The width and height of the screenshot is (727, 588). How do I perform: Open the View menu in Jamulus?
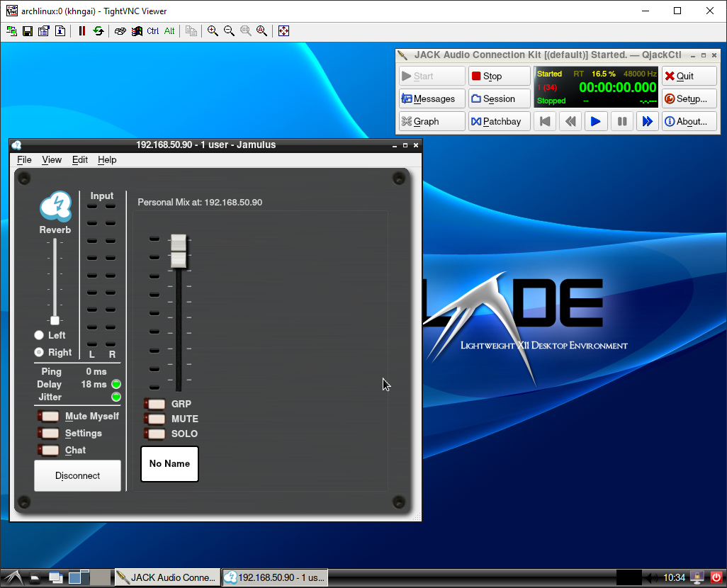(52, 160)
